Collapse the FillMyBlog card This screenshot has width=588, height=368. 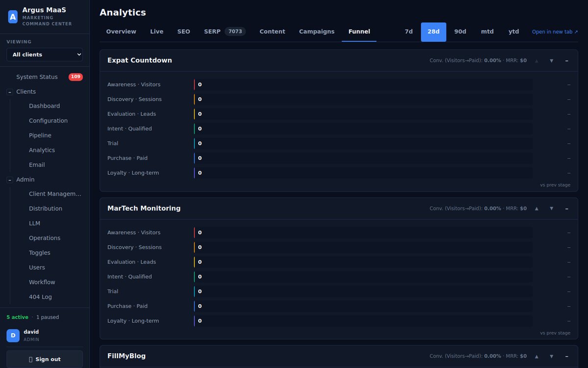point(566,356)
